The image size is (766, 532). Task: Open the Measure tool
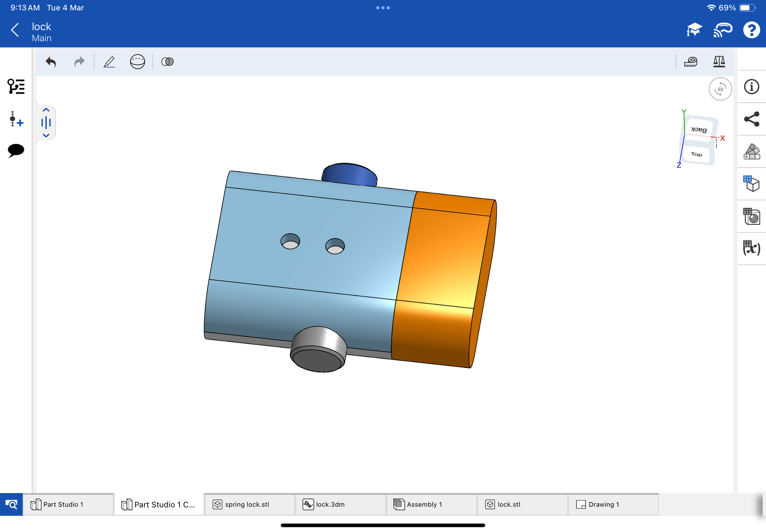point(690,62)
